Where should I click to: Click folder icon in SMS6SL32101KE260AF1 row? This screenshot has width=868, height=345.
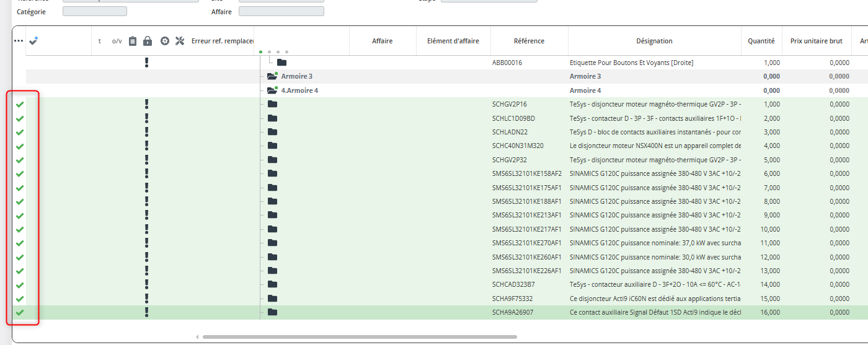click(272, 257)
